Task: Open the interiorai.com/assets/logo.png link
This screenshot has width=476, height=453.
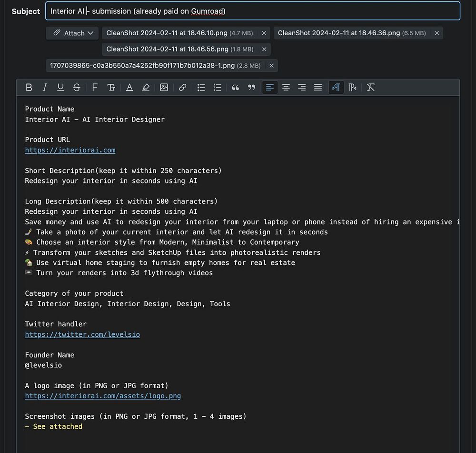Action: click(103, 396)
